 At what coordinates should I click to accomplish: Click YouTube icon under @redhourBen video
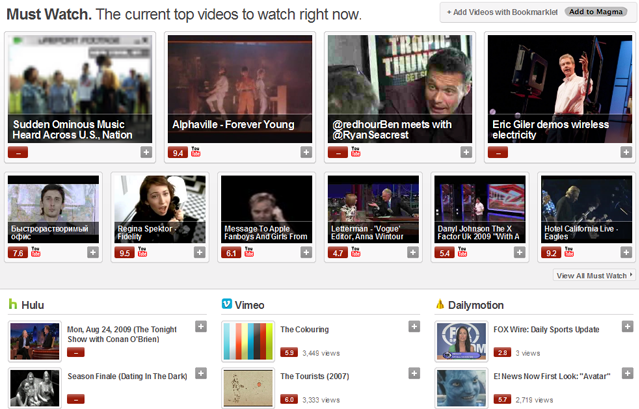click(356, 152)
